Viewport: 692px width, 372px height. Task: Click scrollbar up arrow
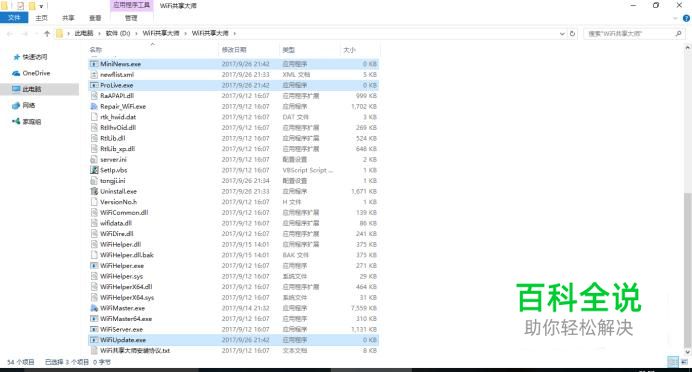(688, 47)
